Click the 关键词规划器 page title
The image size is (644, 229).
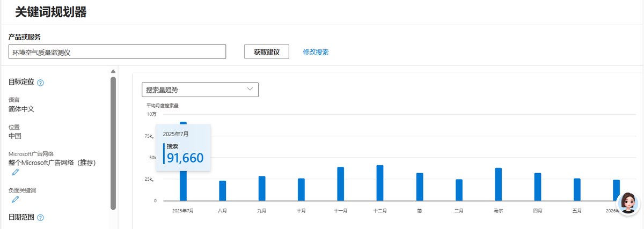pos(51,12)
